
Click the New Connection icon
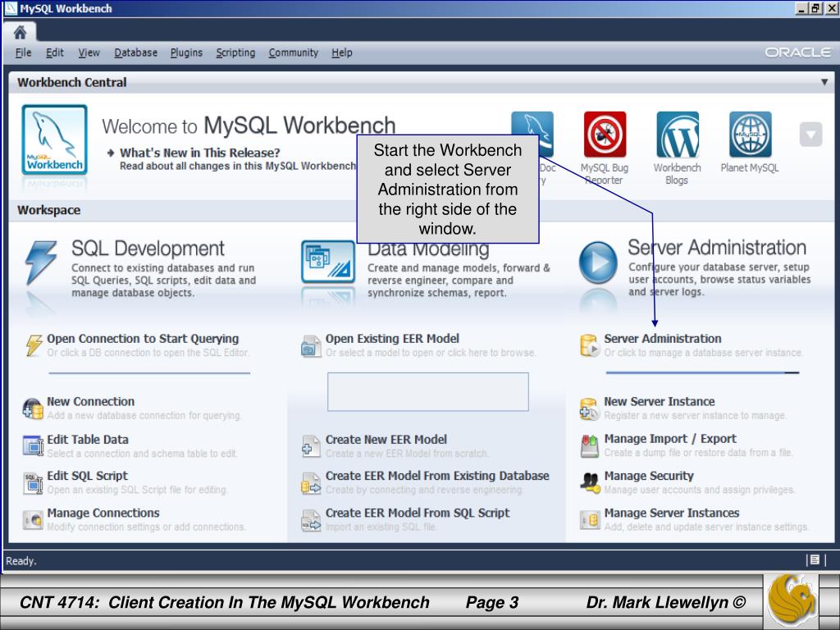pos(33,409)
